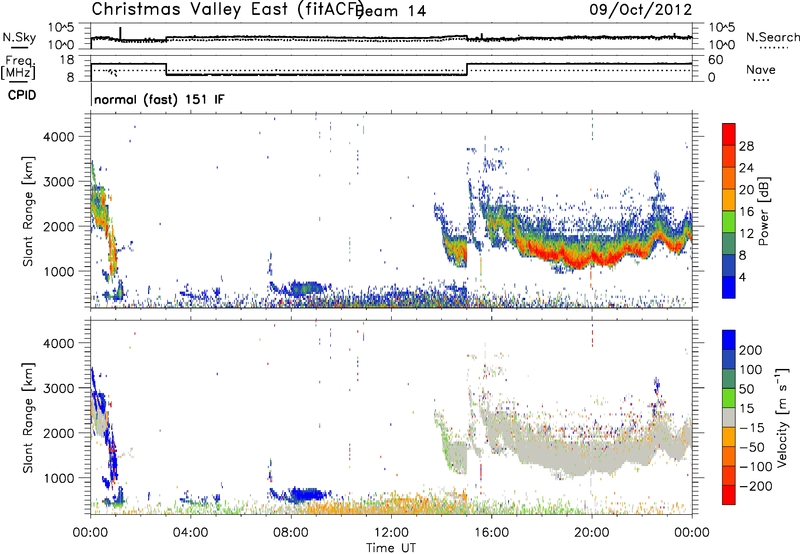The width and height of the screenshot is (800, 554).
Task: Select the date '09/Oct/2012'
Action: point(641,9)
